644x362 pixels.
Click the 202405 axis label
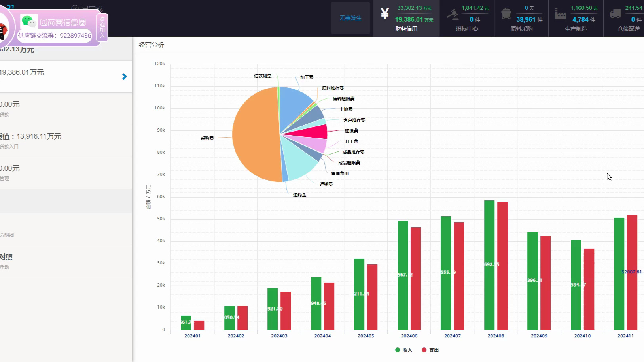(366, 336)
